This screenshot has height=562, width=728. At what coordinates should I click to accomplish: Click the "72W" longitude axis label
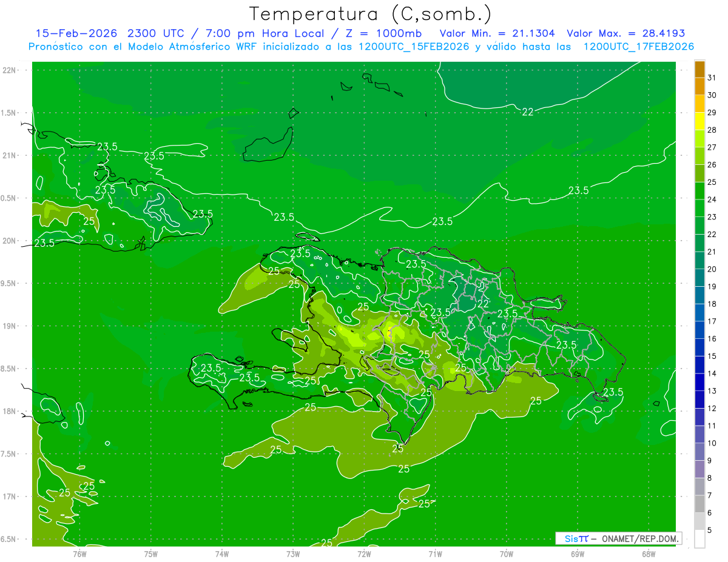point(364,554)
